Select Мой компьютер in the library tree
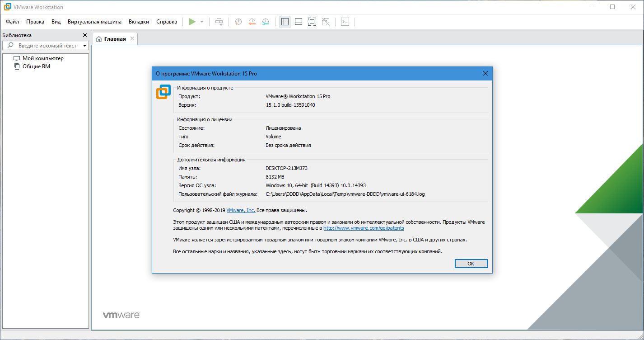Viewport: 644px width, 340px height. point(44,58)
